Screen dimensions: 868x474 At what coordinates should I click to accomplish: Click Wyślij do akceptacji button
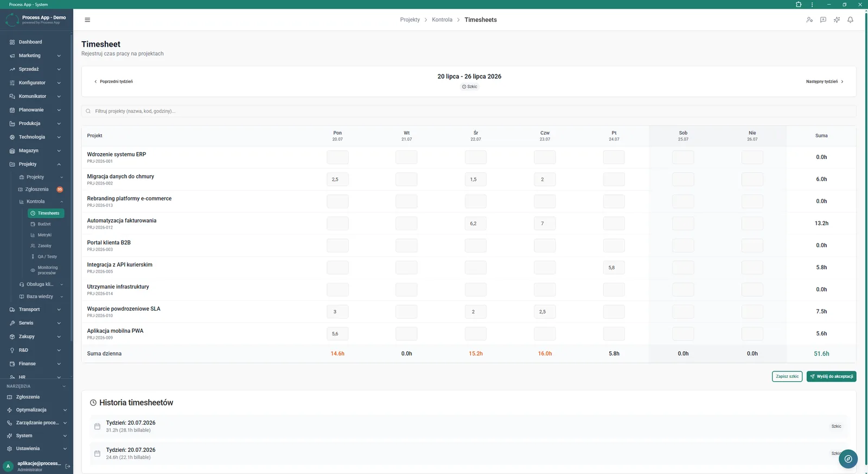[832, 376]
